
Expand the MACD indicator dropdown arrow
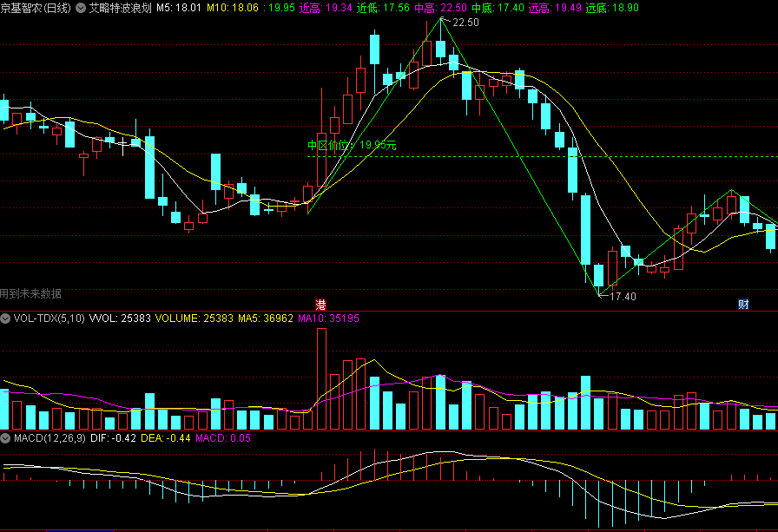coord(5,438)
